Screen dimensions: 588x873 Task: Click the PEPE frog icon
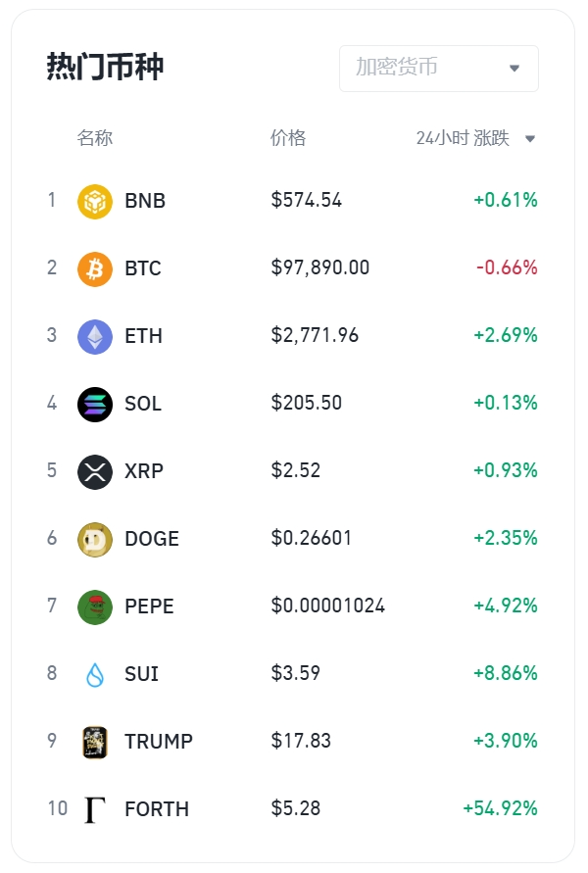click(x=95, y=606)
